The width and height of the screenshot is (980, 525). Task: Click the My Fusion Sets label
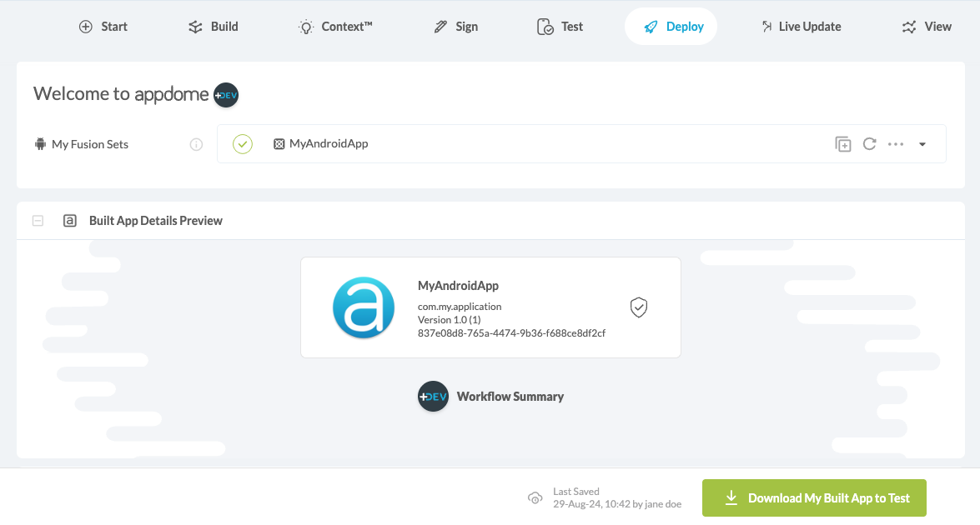(90, 144)
